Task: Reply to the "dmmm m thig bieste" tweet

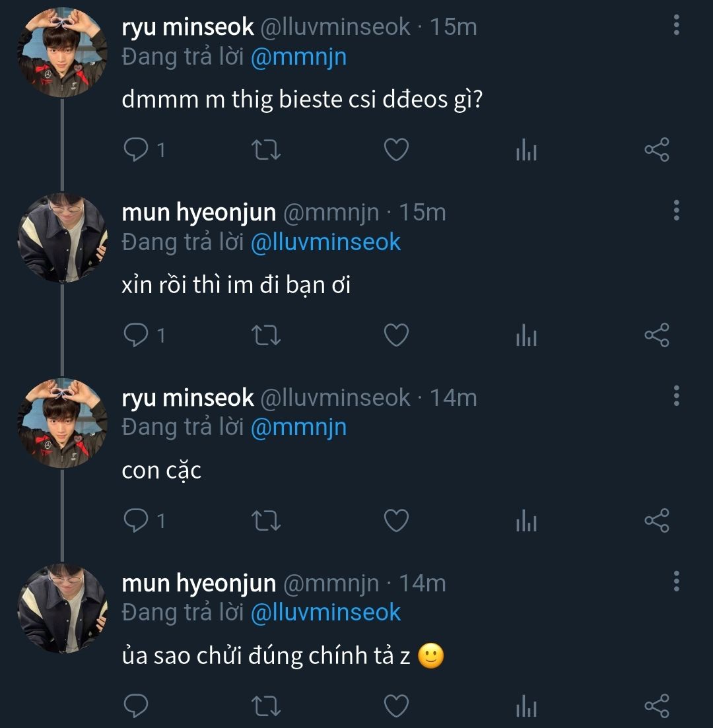Action: point(137,150)
